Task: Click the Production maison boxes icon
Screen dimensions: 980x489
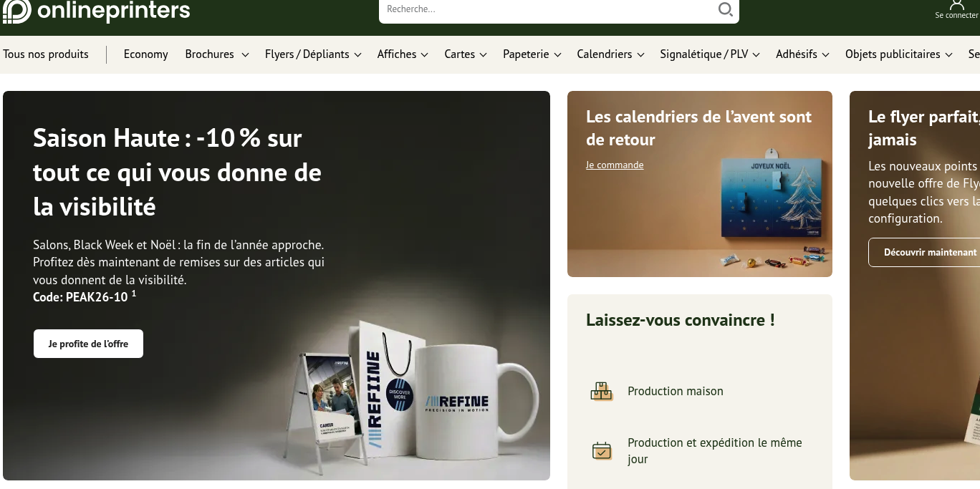Action: point(601,391)
